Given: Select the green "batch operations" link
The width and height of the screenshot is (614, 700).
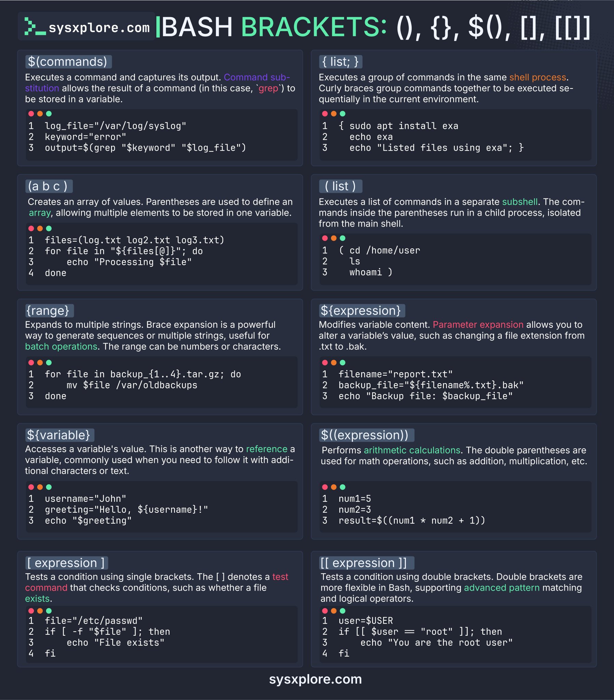Looking at the screenshot, I should click(61, 347).
